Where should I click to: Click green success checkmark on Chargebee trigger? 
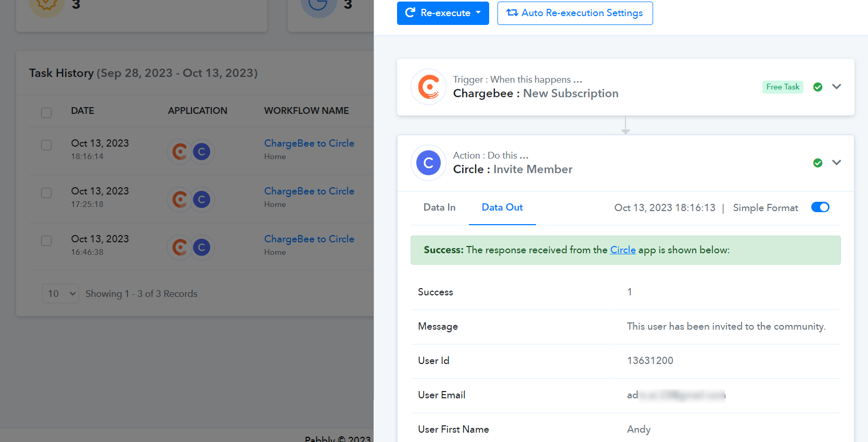(818, 87)
